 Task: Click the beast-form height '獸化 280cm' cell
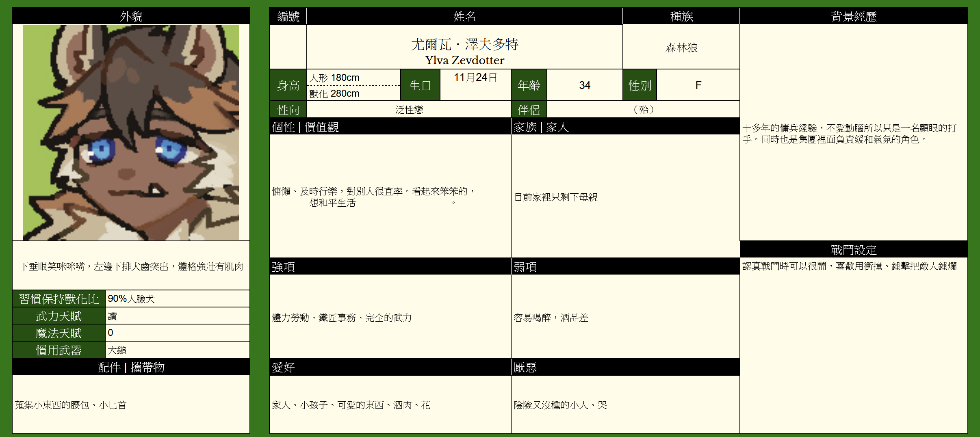click(x=353, y=93)
